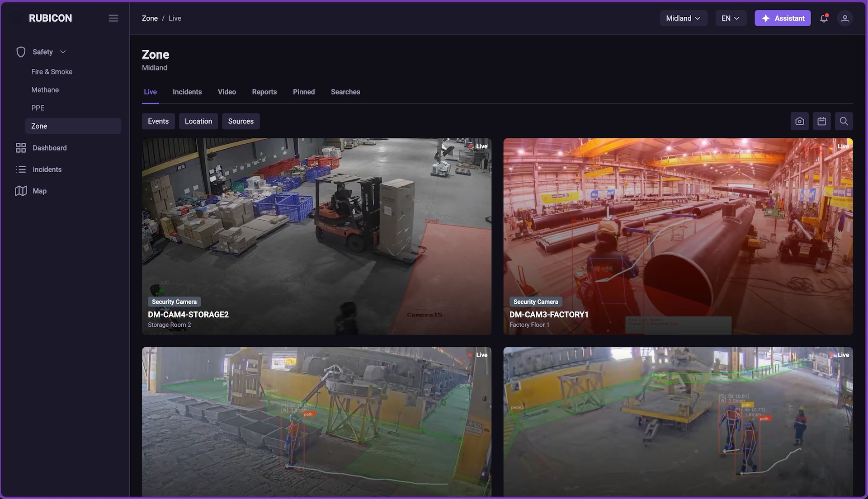Image resolution: width=868 pixels, height=499 pixels.
Task: Switch to the Pinned tab
Action: pos(304,92)
